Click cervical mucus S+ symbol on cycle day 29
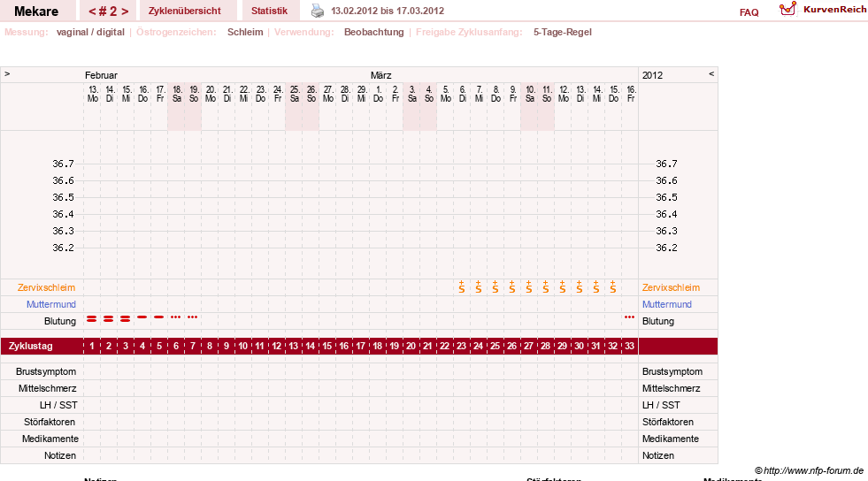Image resolution: width=868 pixels, height=481 pixels. pos(563,287)
